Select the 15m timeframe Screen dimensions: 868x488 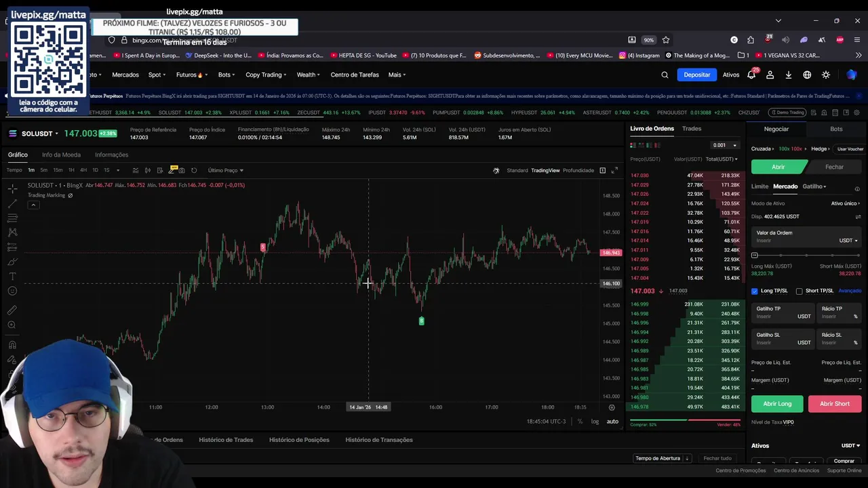(x=58, y=170)
